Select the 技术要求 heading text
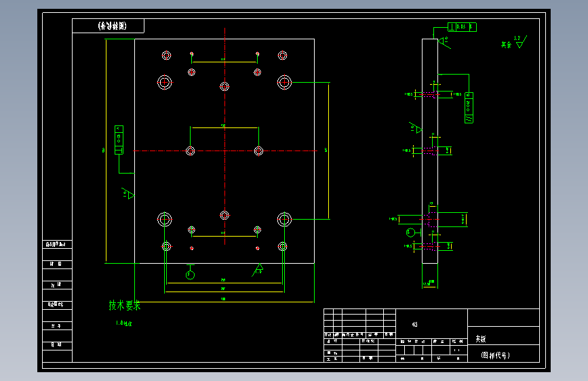 click(125, 305)
